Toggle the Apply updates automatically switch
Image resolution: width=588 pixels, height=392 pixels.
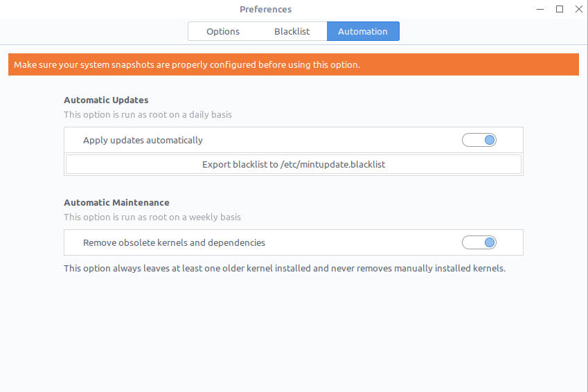click(479, 140)
